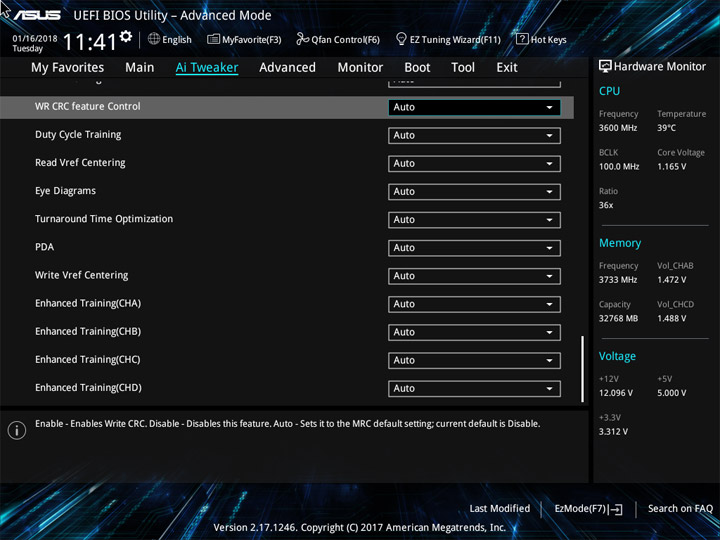720x540 pixels.
Task: Go to Advanced tab
Action: pos(287,68)
